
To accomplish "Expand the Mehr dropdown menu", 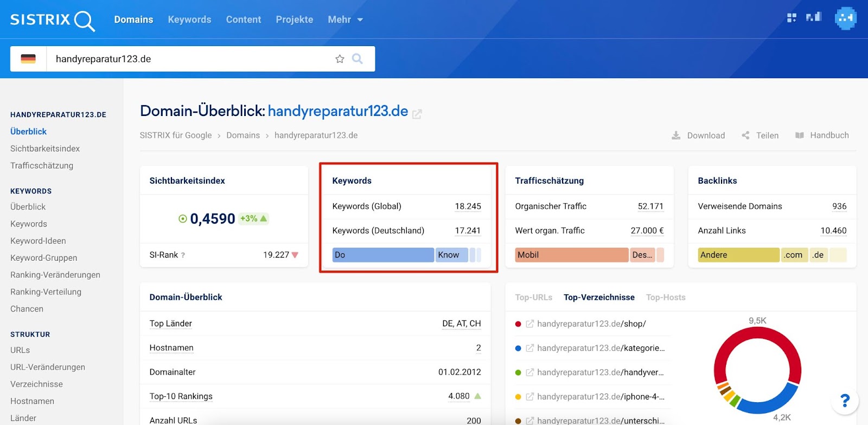I will click(346, 20).
